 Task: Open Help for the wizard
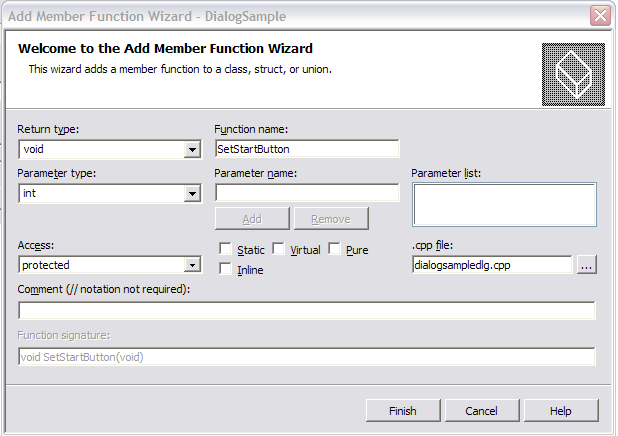pos(561,411)
